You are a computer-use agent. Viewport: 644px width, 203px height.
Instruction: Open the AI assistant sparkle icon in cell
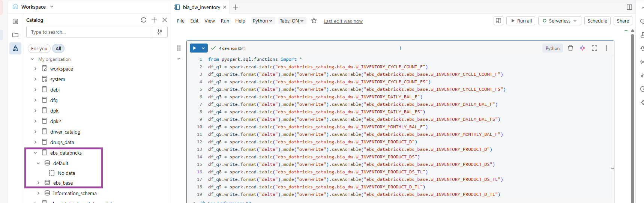click(x=582, y=48)
